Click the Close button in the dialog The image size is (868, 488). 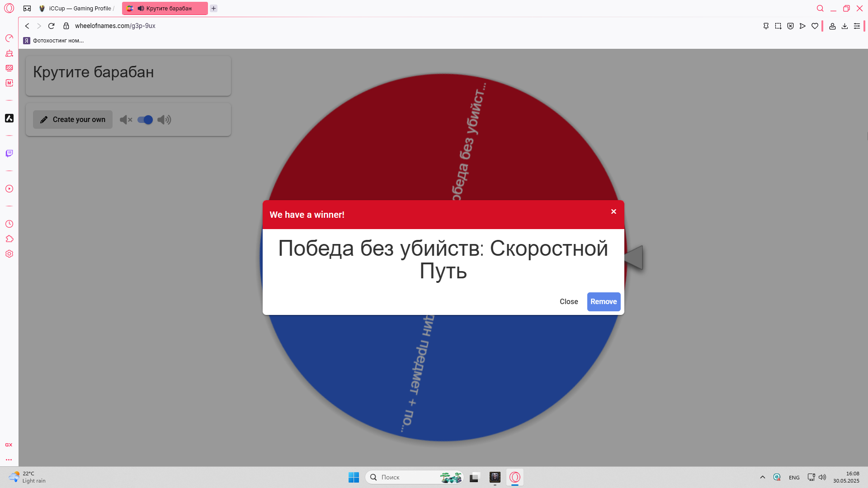[x=569, y=302]
